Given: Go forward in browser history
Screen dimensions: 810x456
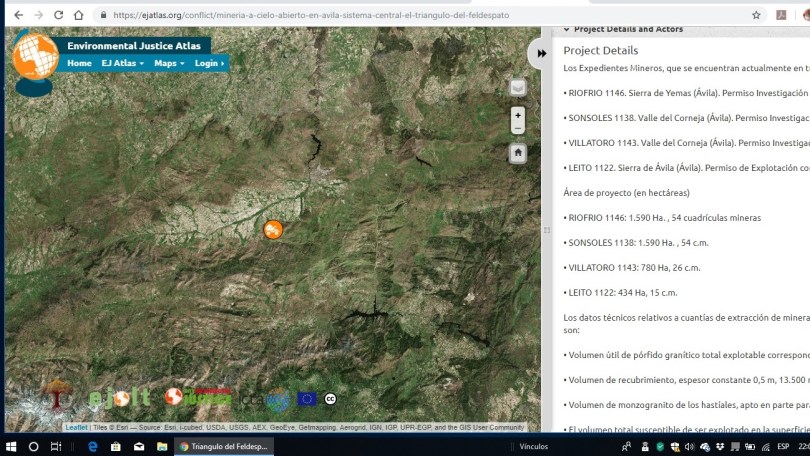Looking at the screenshot, I should tap(39, 15).
